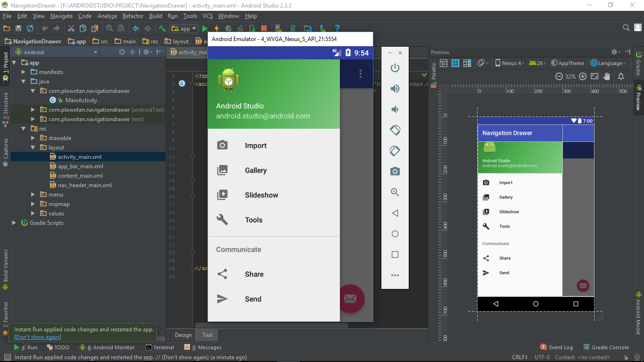
Task: Take a screenshot in the emulator toolbar
Action: 395,171
